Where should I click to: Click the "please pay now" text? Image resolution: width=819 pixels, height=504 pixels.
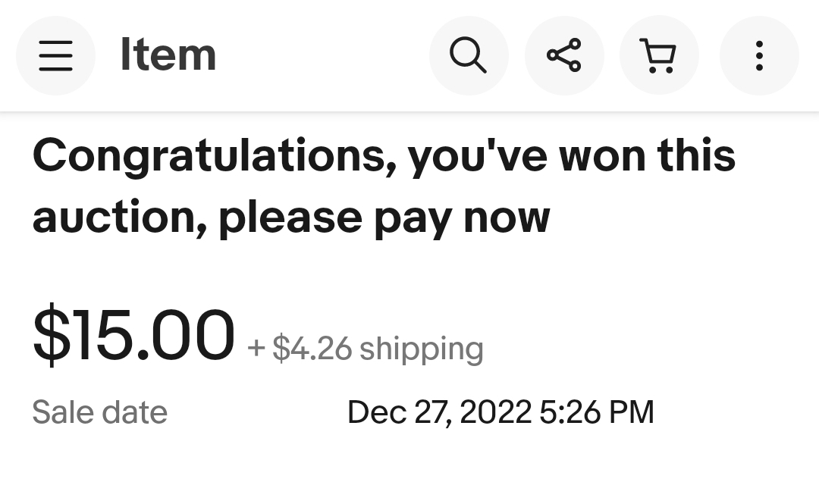384,218
